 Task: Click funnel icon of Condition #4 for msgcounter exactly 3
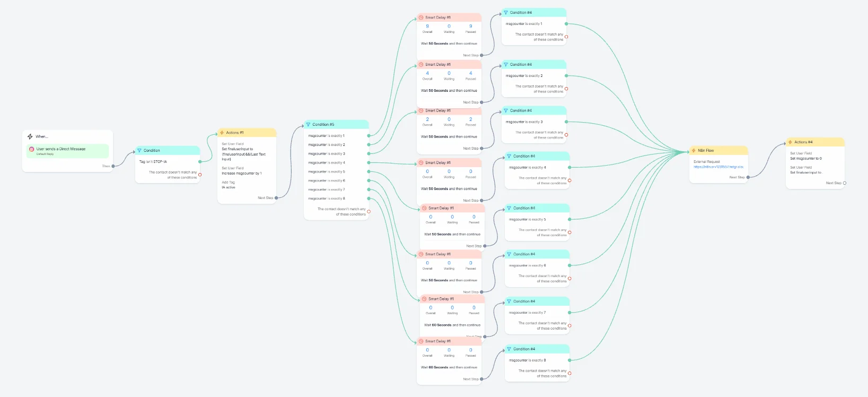tap(506, 111)
